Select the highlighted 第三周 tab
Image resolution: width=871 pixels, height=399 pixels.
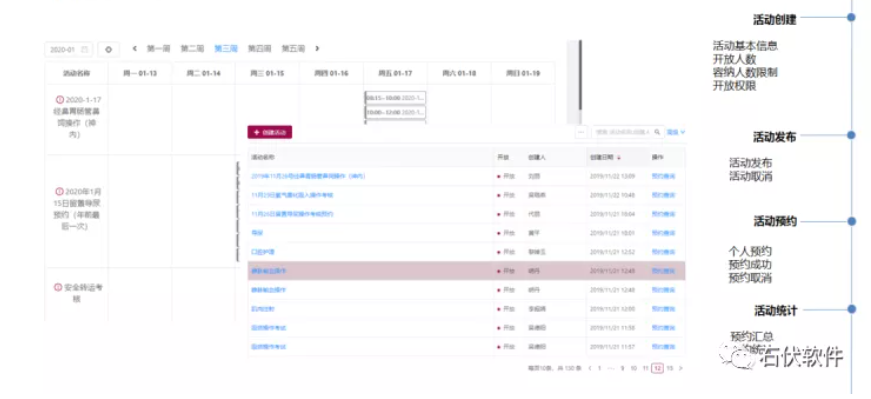pos(226,49)
